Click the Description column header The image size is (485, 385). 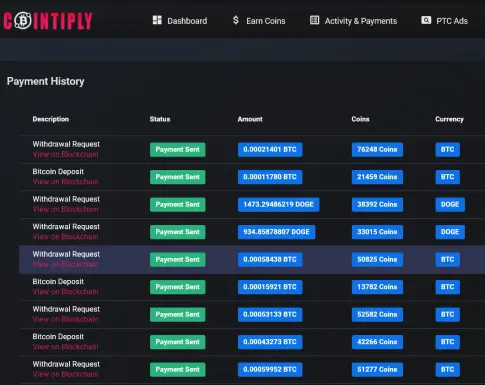(51, 119)
